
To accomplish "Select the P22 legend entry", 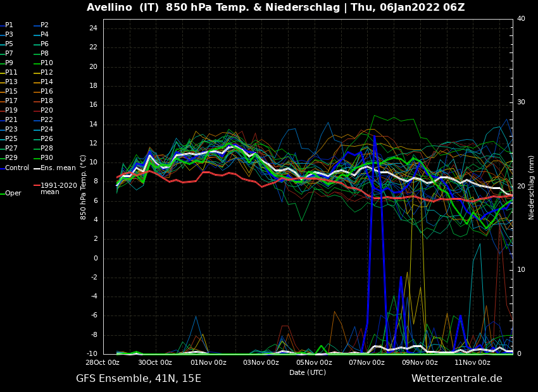I will point(46,120).
